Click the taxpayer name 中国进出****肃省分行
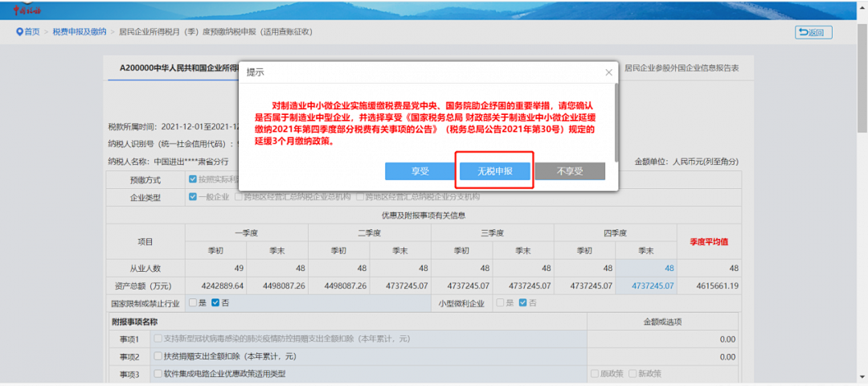Screen dimensions: 868x386 tap(191, 162)
